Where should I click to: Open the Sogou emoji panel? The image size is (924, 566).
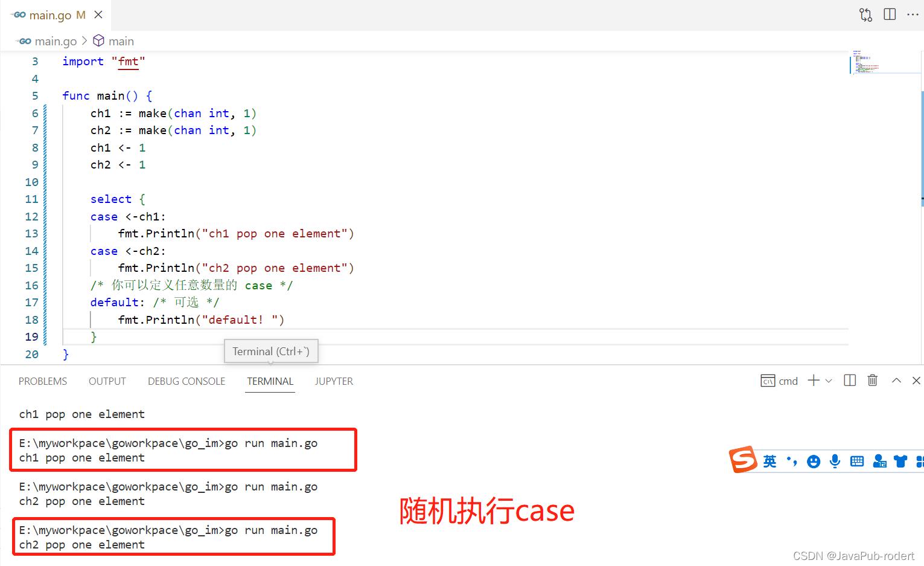pos(814,461)
